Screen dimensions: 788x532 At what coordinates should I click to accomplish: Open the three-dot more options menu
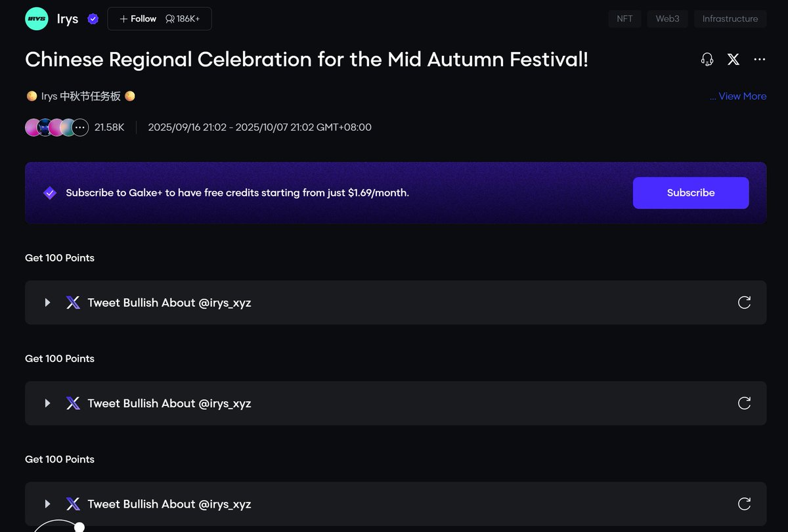[760, 60]
